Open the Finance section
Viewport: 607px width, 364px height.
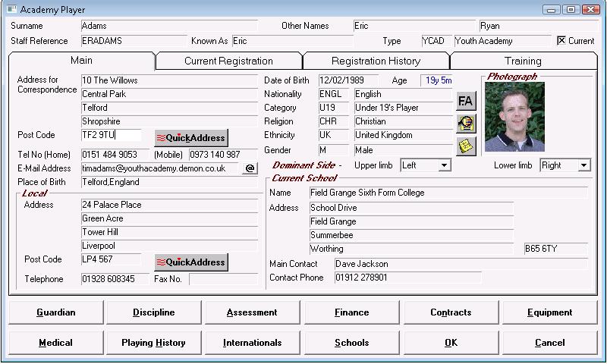351,312
